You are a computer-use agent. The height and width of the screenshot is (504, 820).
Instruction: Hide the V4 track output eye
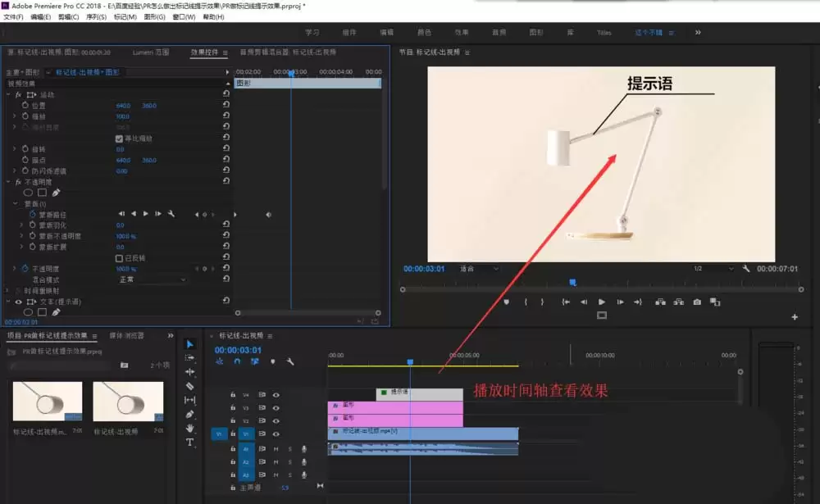click(x=276, y=395)
